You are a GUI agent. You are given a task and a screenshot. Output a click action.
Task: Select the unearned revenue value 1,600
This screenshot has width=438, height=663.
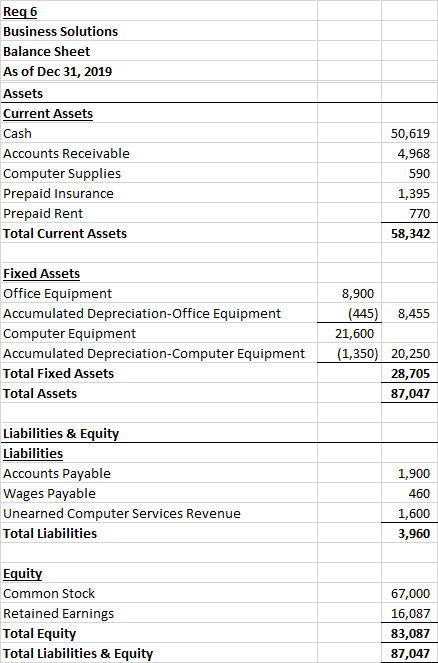click(x=414, y=514)
